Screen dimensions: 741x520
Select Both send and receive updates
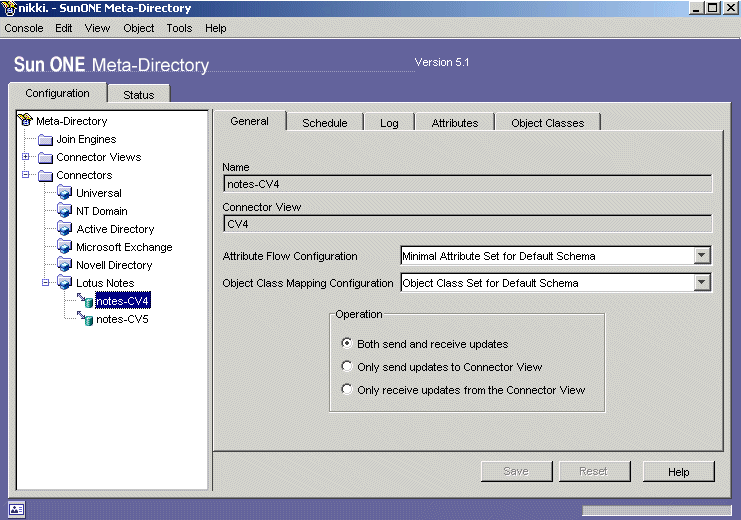(347, 343)
